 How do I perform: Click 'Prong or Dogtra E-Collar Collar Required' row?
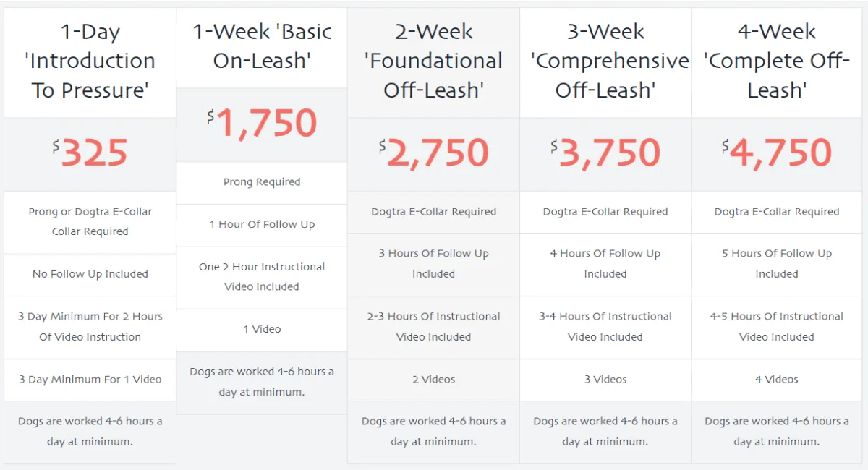point(90,222)
